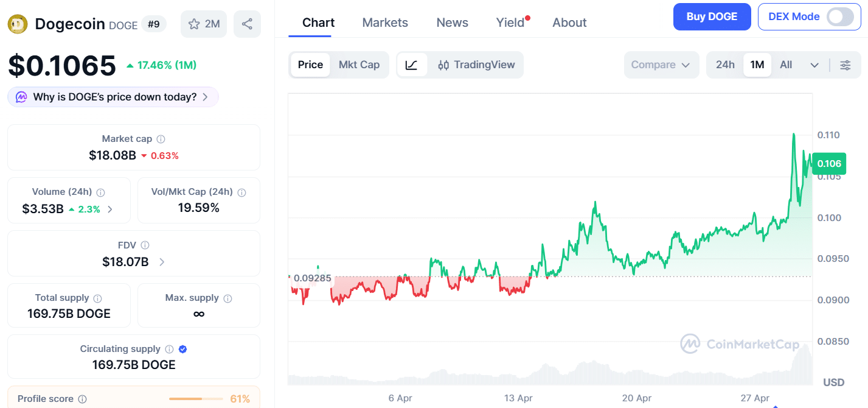Open chart settings sliders icon

point(845,65)
